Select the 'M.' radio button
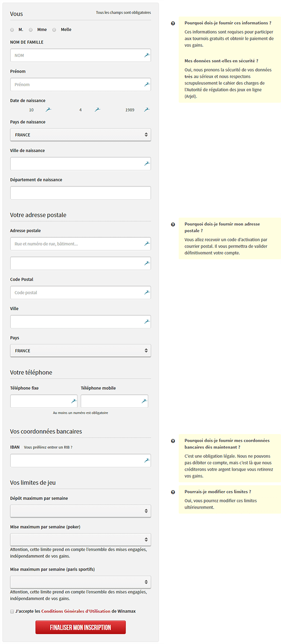 pos(12,30)
